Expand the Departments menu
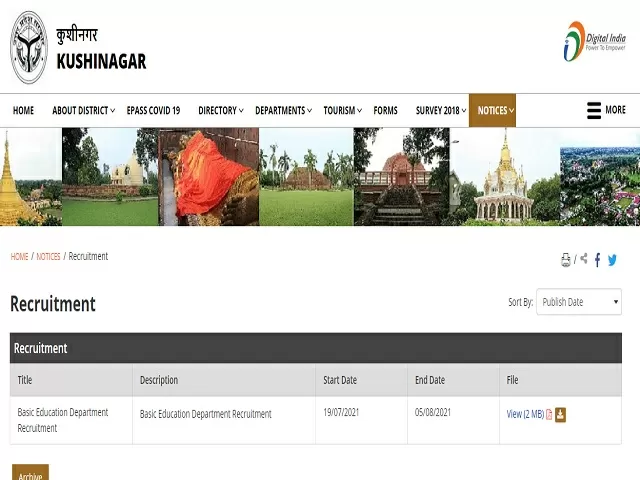 point(283,111)
